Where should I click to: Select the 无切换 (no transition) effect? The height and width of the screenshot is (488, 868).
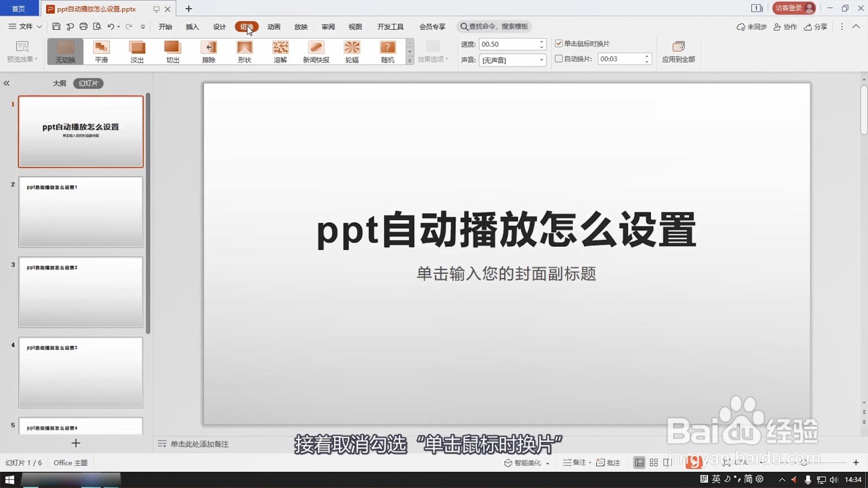pyautogui.click(x=64, y=51)
